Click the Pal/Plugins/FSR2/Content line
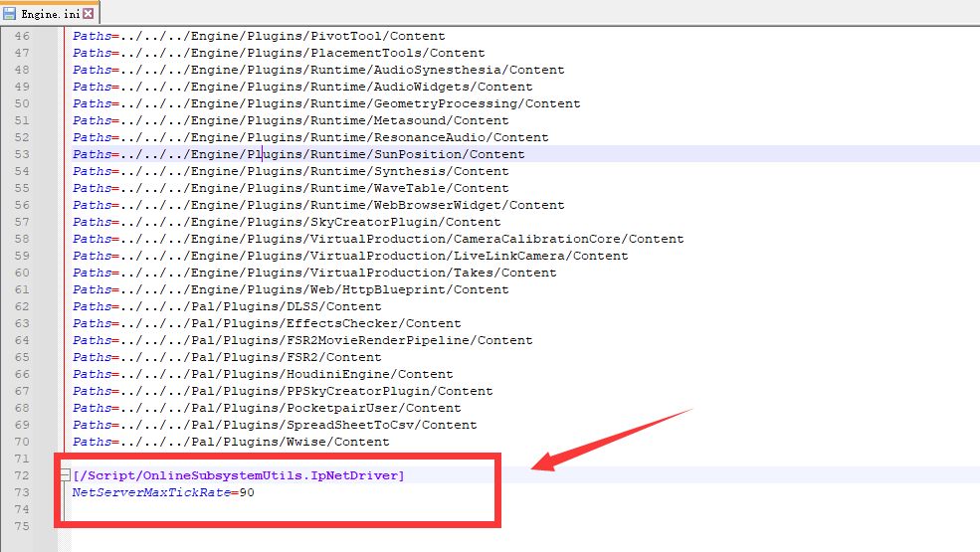This screenshot has height=552, width=980. click(227, 356)
